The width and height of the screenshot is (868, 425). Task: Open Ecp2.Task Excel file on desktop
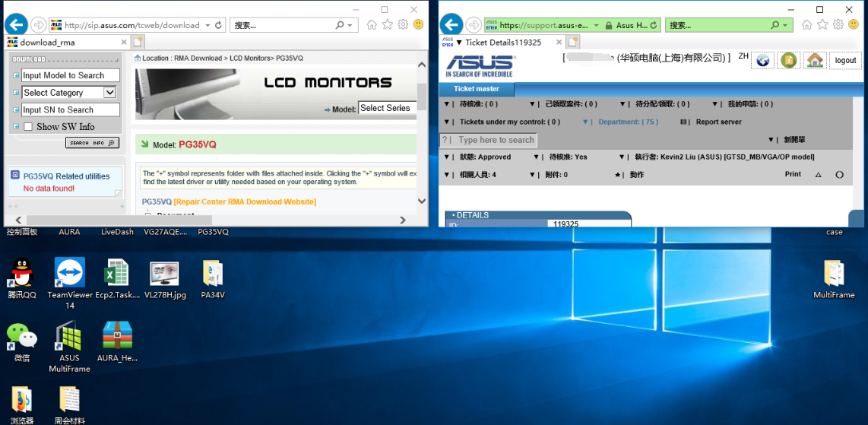pyautogui.click(x=117, y=279)
